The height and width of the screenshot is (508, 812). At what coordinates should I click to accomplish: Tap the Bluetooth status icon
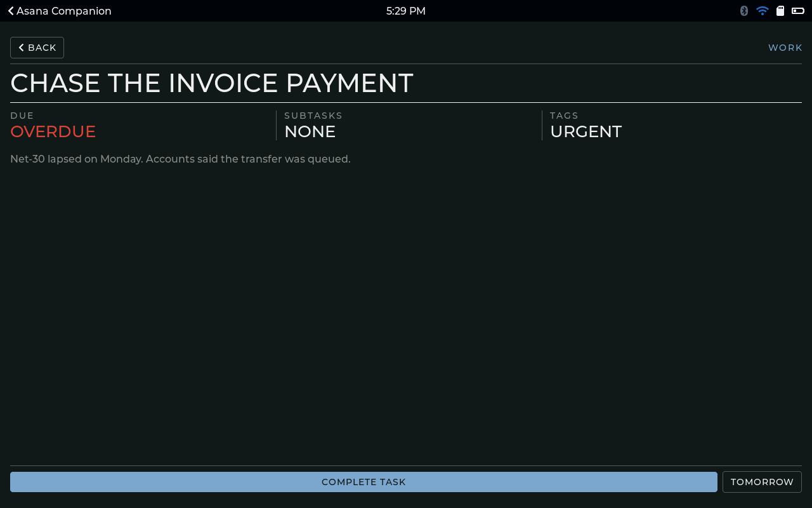[744, 11]
